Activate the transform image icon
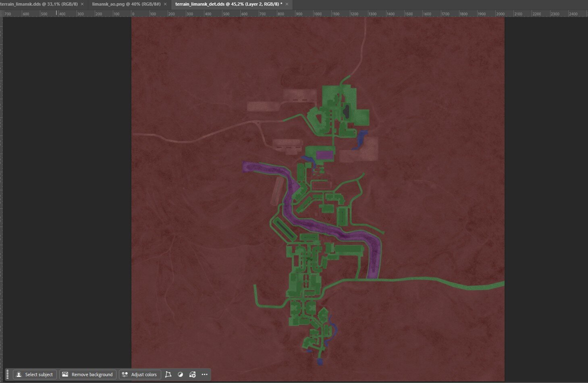588x383 pixels. [x=168, y=375]
